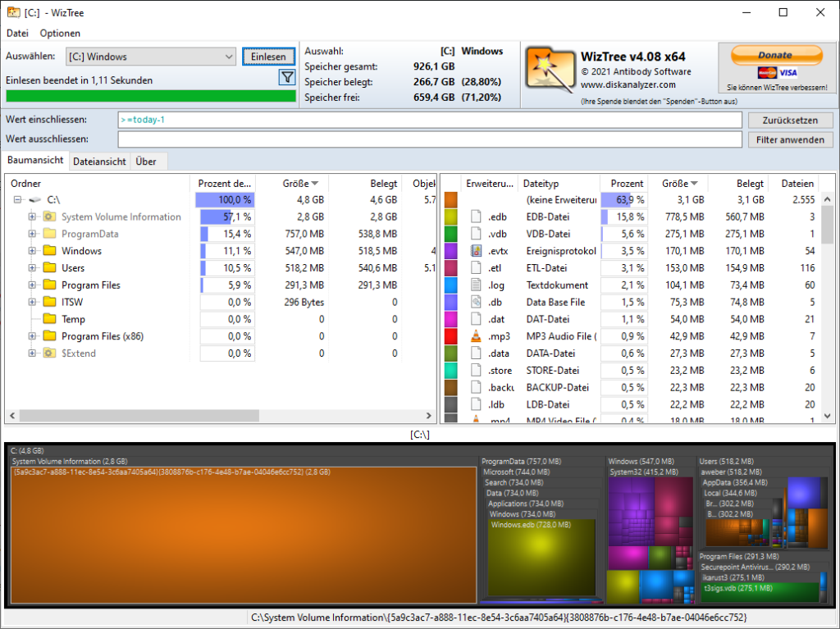The width and height of the screenshot is (840, 629).
Task: Open the Optionen menu
Action: coord(60,34)
